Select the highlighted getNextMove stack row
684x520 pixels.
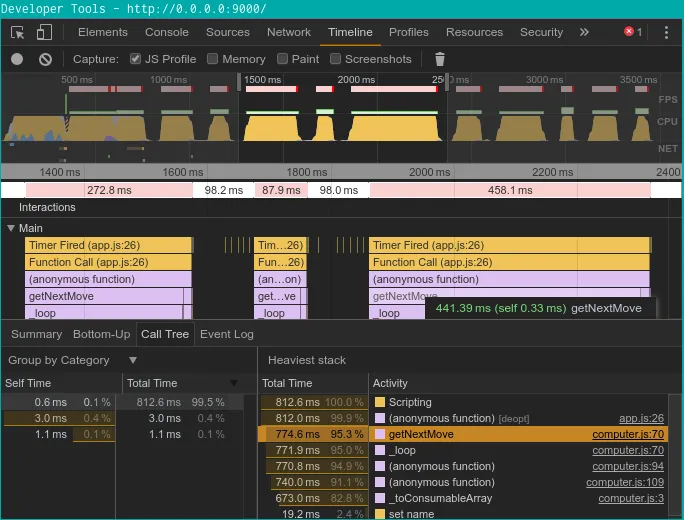(463, 434)
